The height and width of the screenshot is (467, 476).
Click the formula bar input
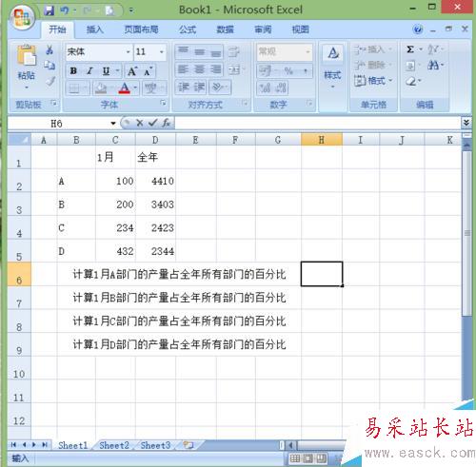[x=317, y=123]
